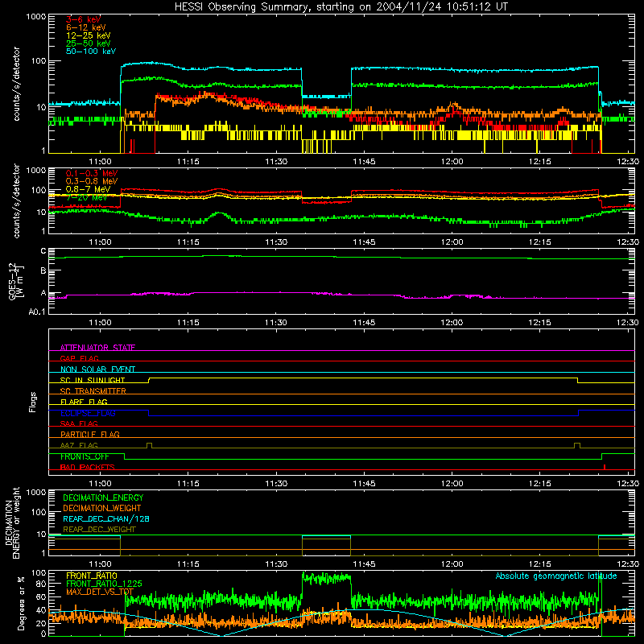Click the GOES-12 axis label
This screenshot has width=644, height=644.
pos(16,281)
